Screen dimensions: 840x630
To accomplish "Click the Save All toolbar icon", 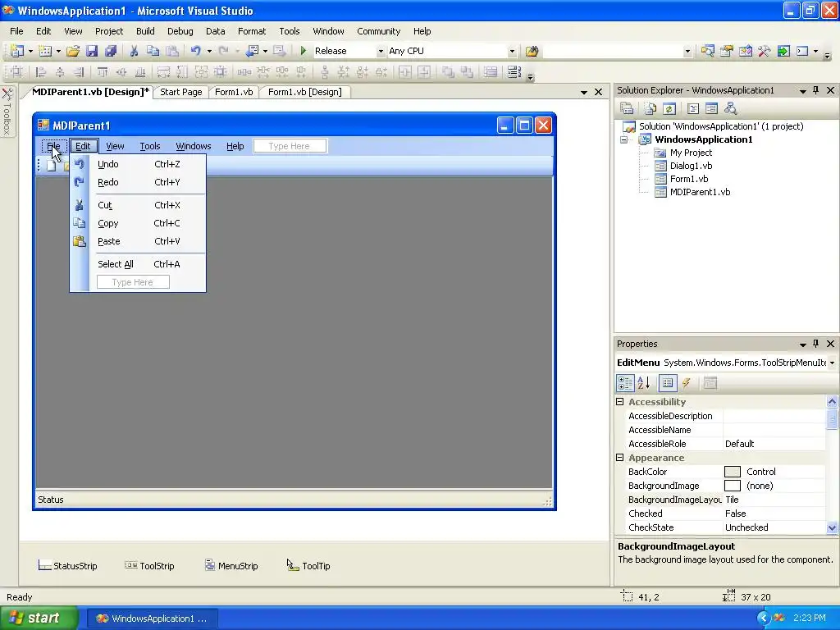I will coord(111,51).
